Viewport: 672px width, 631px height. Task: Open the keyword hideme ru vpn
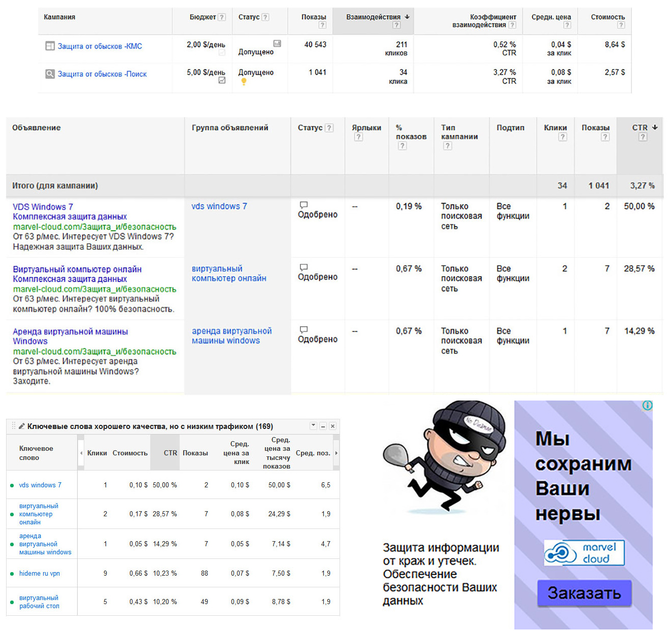coord(40,574)
